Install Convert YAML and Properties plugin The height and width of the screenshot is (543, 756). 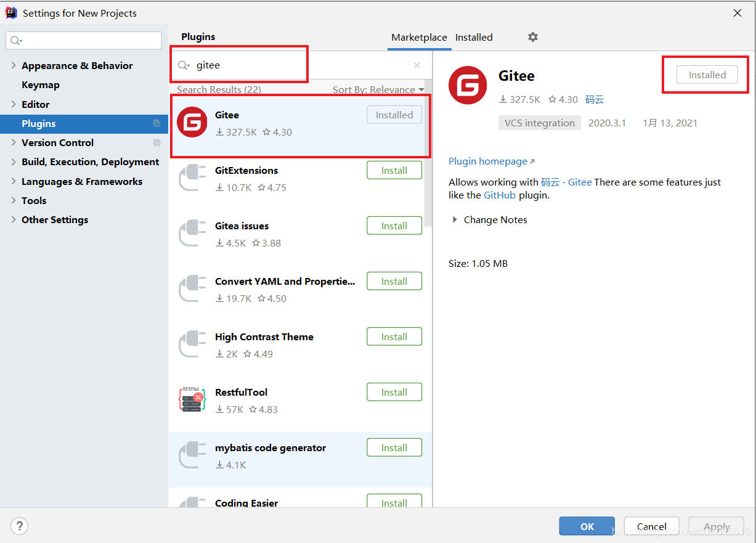pos(394,281)
